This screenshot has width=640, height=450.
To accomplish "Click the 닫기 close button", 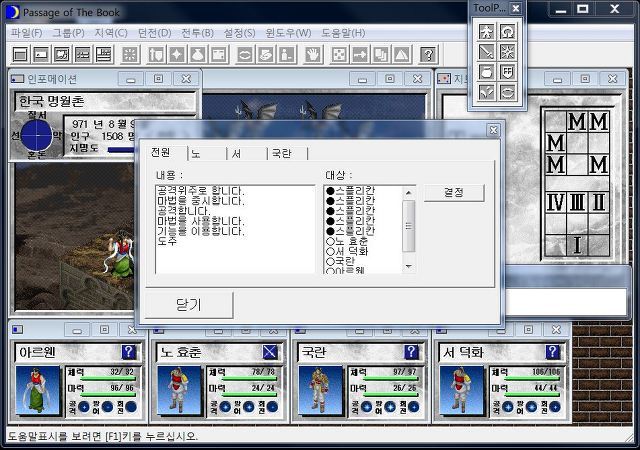I will (189, 305).
